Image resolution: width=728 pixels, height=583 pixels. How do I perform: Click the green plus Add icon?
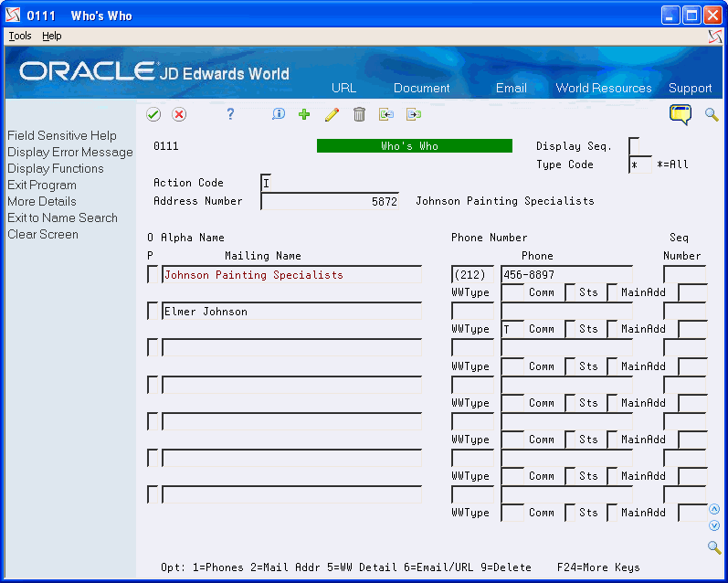click(x=304, y=114)
